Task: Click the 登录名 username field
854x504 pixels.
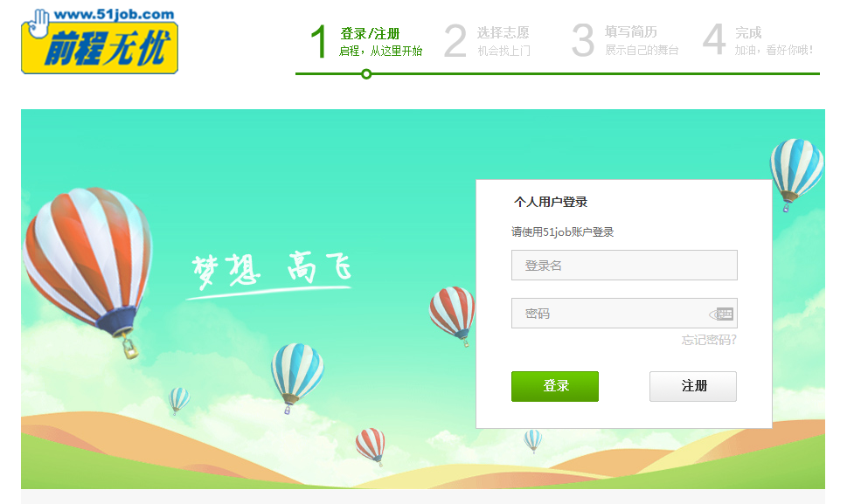Action: point(624,265)
